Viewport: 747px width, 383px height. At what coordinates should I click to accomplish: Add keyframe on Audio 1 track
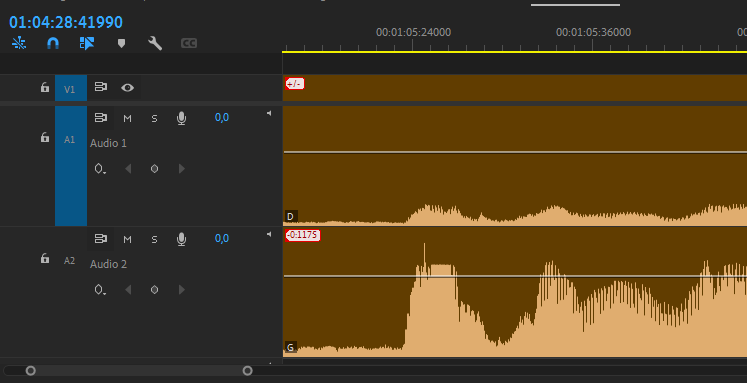(x=154, y=169)
